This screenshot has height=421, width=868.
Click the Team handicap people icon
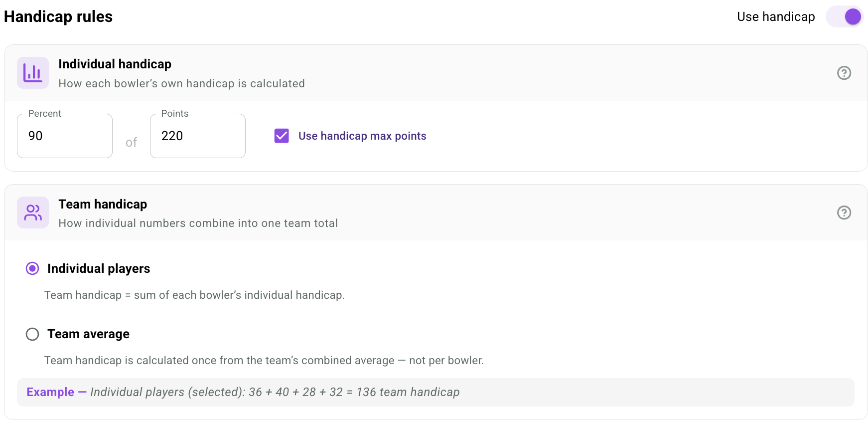point(33,212)
